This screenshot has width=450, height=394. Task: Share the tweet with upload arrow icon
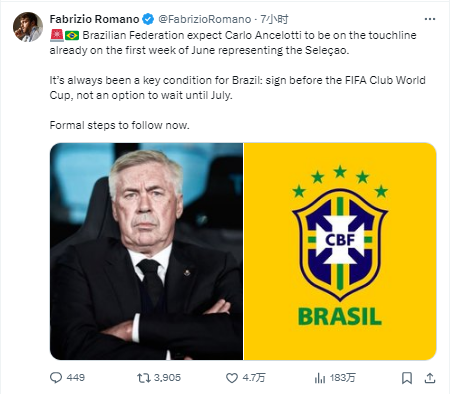click(430, 378)
